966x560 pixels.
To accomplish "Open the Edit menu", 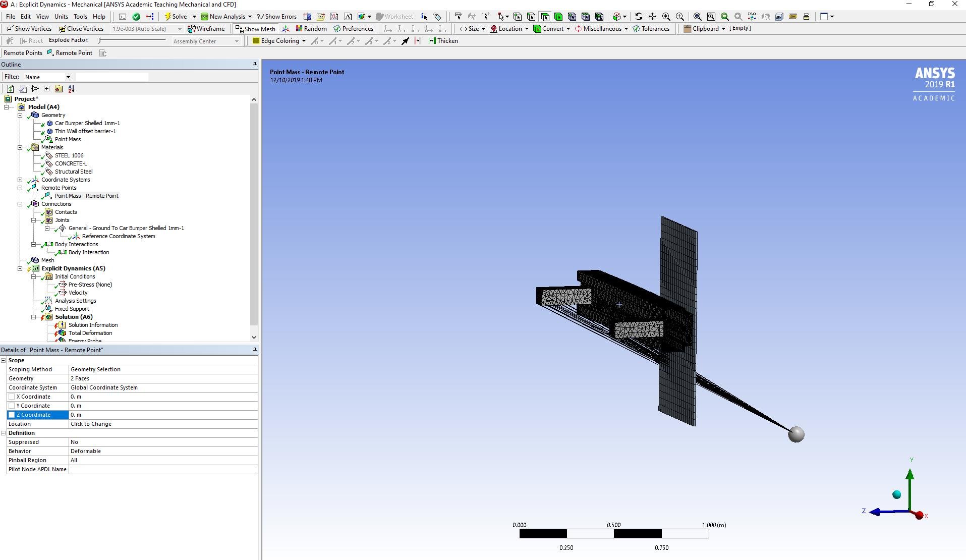I will tap(26, 17).
